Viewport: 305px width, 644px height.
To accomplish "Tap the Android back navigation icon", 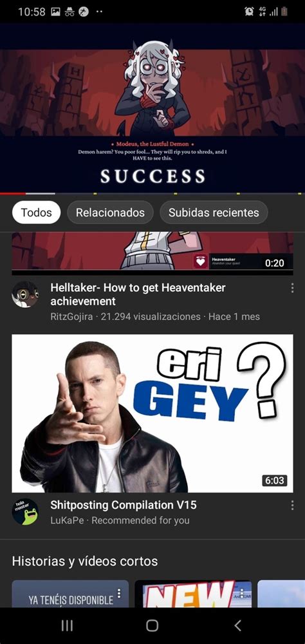I will pos(237,625).
